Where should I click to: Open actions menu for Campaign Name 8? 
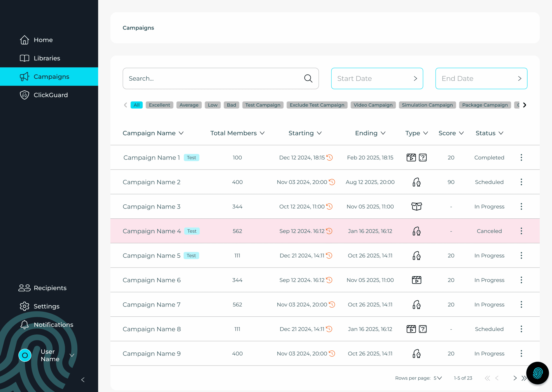pyautogui.click(x=521, y=329)
